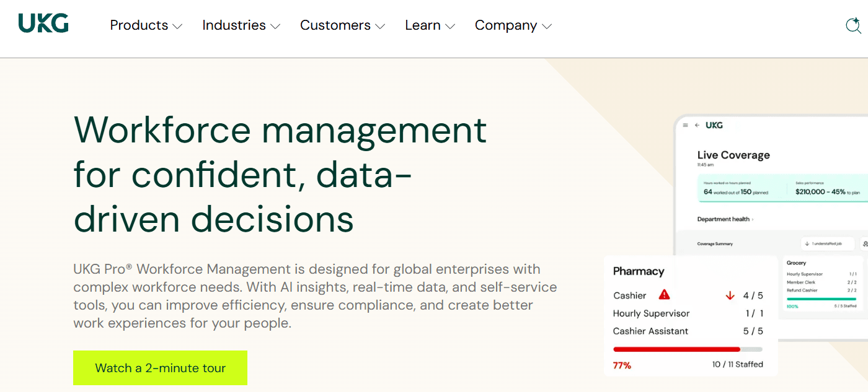Screen dimensions: 868x392
Task: Click the hamburger menu icon in the app preview
Action: [x=685, y=125]
